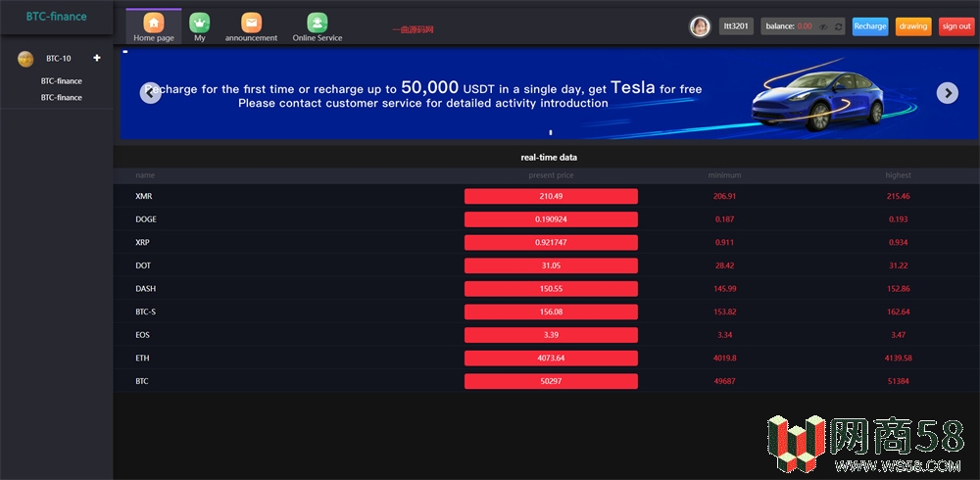
Task: Click DOGE minimum value 0.187
Action: point(724,219)
